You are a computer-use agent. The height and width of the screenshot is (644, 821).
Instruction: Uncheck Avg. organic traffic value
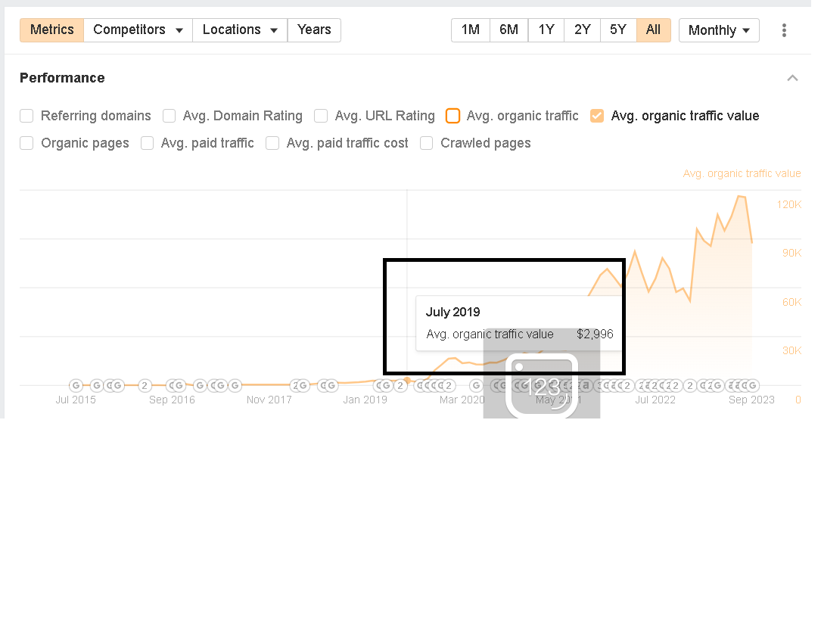coord(597,116)
